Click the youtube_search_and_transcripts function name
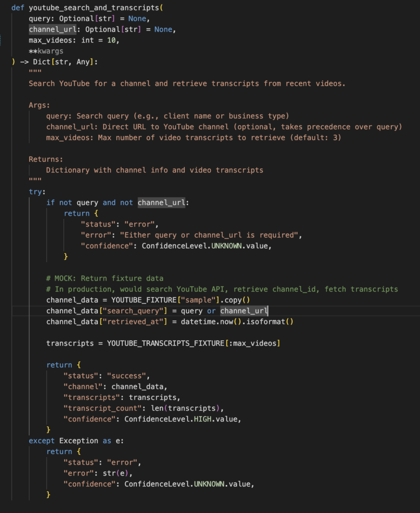Screen dimensions: 420x513 tap(94, 8)
